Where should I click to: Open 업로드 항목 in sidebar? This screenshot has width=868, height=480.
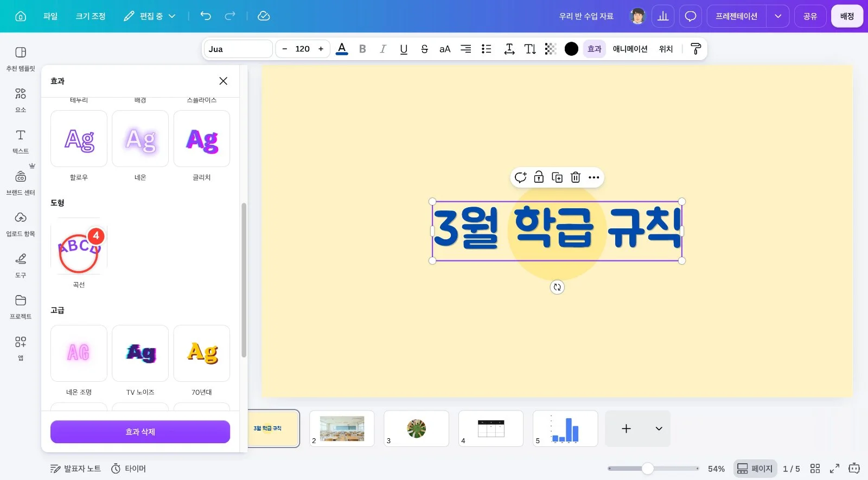coord(21,224)
